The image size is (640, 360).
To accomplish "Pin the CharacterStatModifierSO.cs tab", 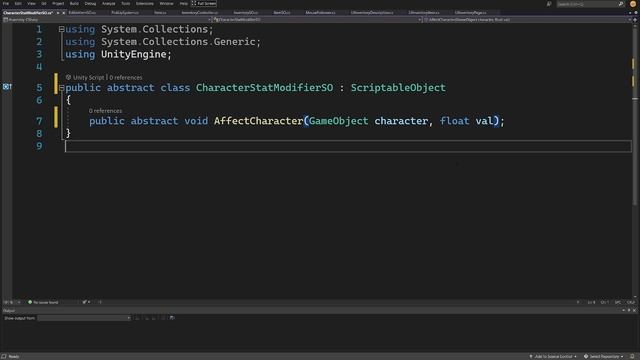I will (58, 13).
